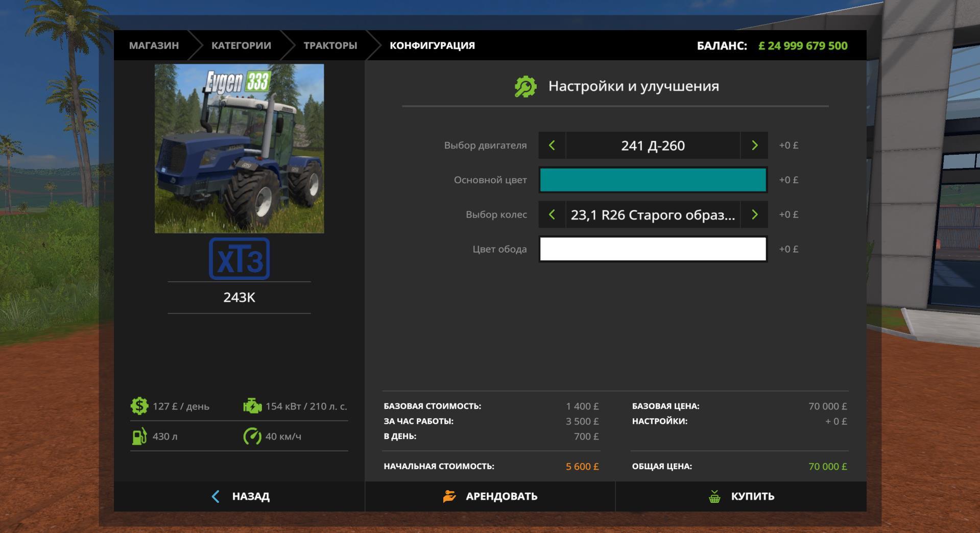Click the engine power icon
This screenshot has height=533, width=980.
point(252,406)
